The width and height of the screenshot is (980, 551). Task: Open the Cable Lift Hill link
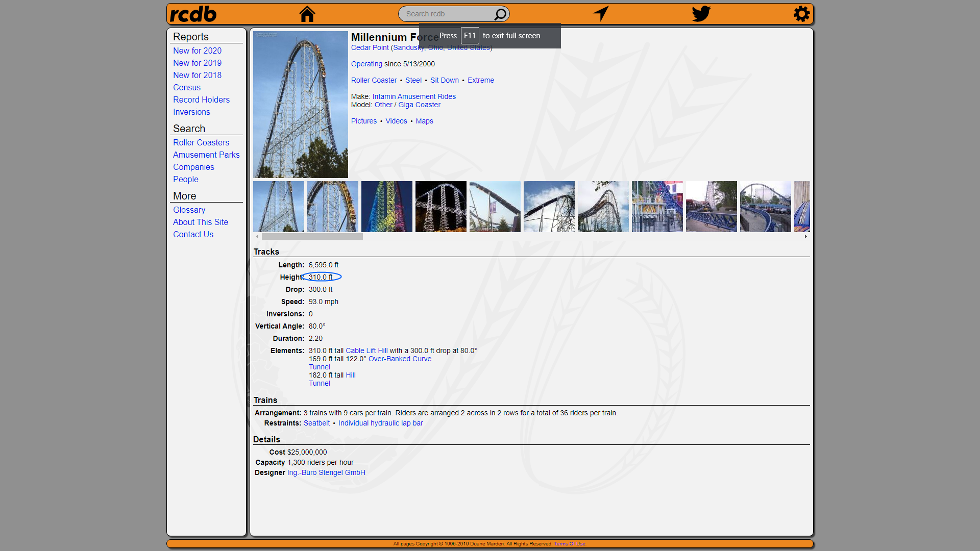[x=366, y=350]
